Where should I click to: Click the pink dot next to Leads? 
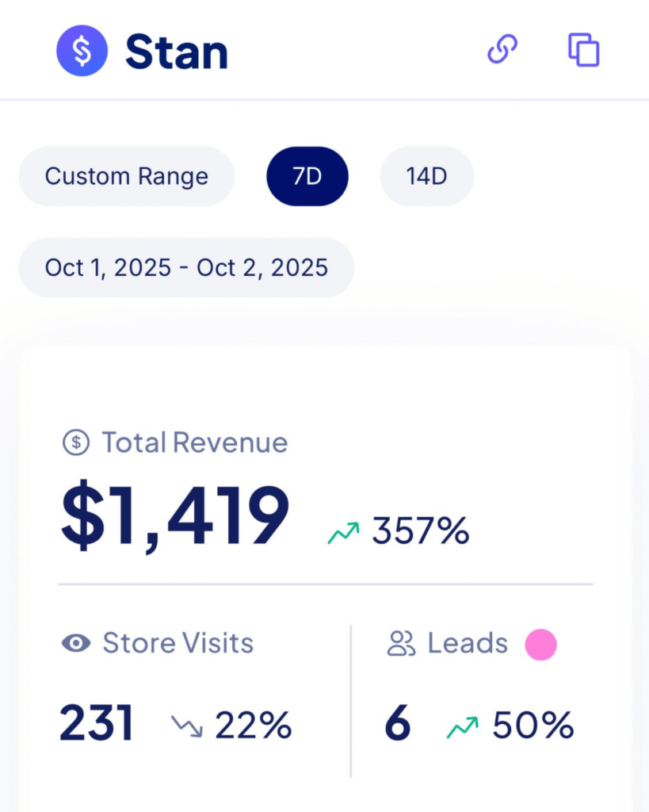coord(541,644)
